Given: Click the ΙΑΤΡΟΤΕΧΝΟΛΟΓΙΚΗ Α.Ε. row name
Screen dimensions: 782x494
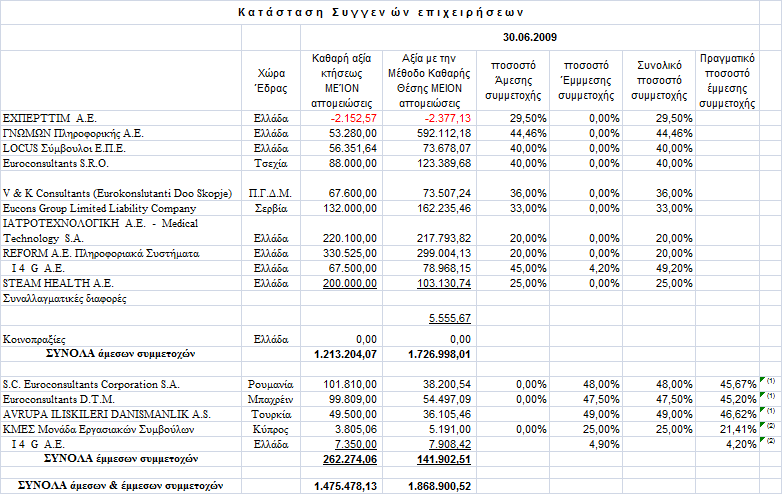Looking at the screenshot, I should tap(101, 231).
